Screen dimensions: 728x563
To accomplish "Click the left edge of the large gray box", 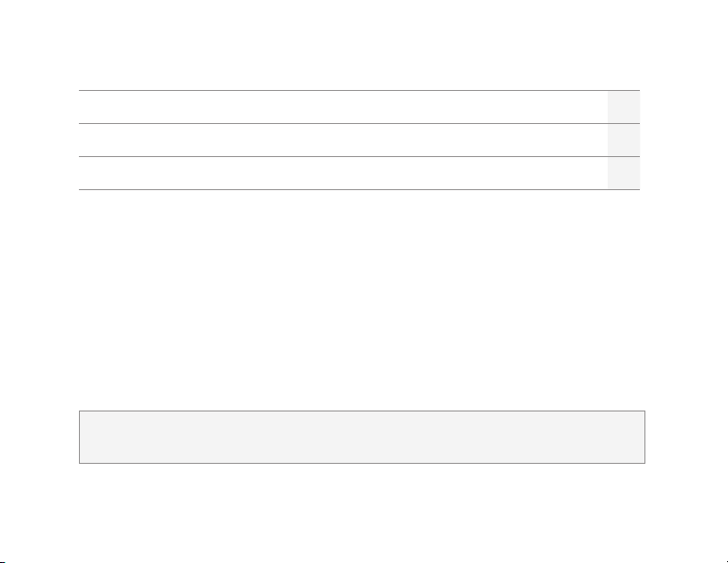I will [79, 436].
